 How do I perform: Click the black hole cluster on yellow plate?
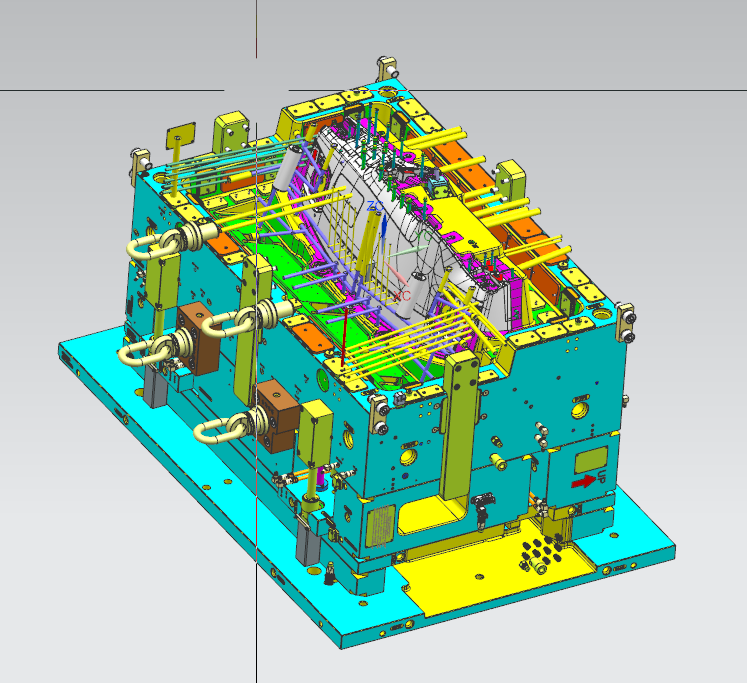(x=543, y=550)
